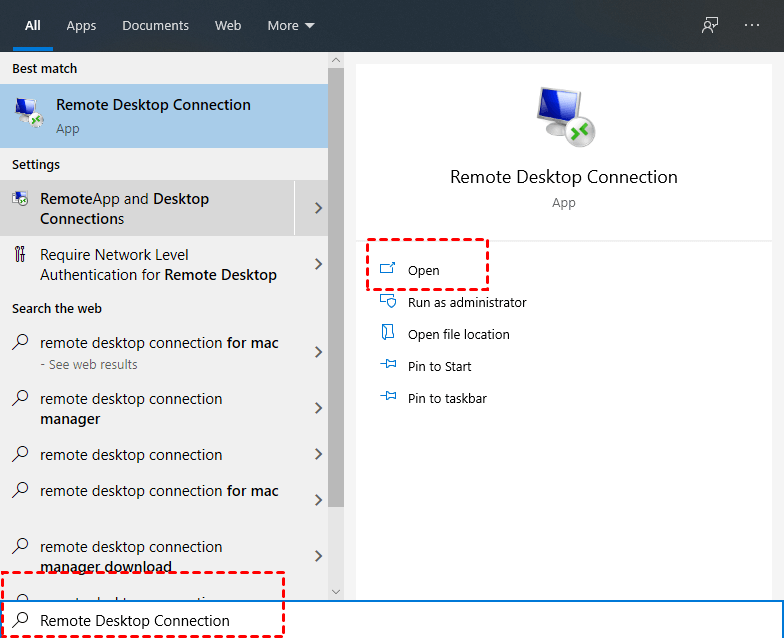Click Open in the right panel

(424, 270)
